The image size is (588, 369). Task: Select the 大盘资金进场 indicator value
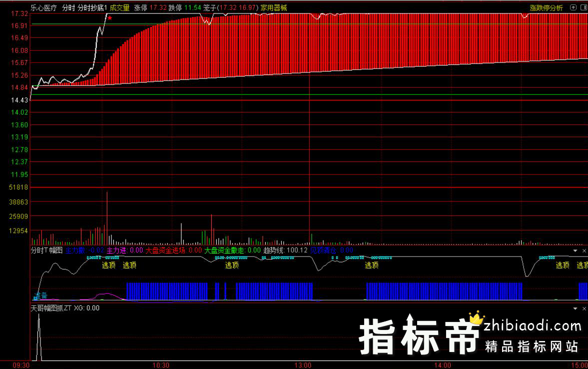(174, 250)
